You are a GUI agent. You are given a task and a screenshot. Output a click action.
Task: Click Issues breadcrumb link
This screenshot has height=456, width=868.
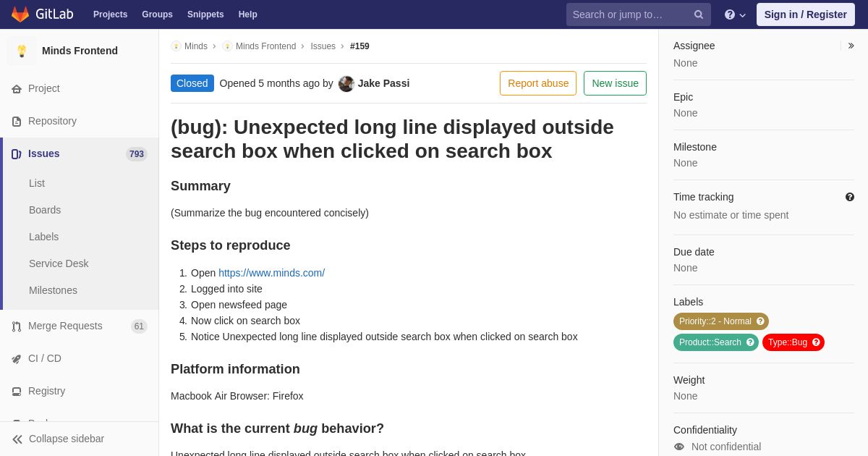click(x=323, y=46)
